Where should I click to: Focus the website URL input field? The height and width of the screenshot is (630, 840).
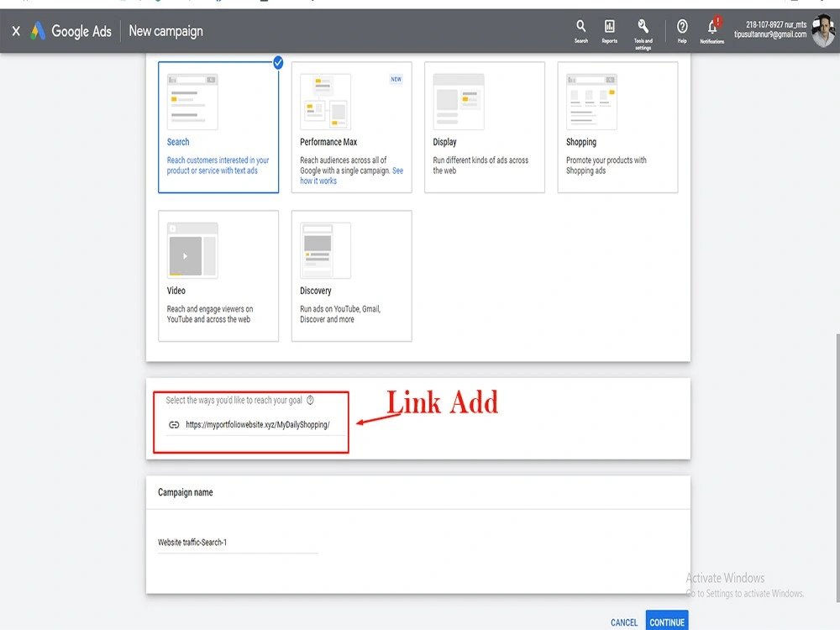pos(257,425)
